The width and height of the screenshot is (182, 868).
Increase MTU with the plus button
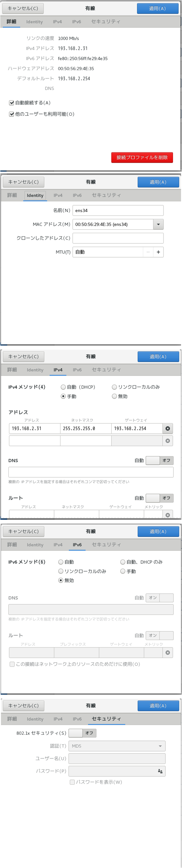[x=158, y=252]
